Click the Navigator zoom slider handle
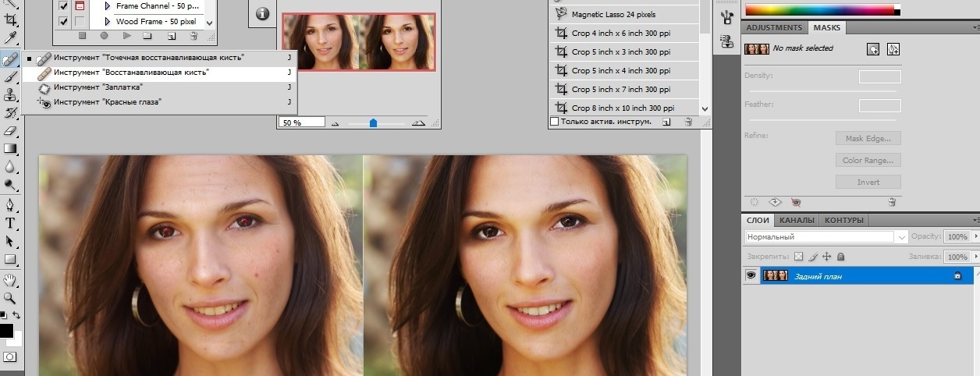The image size is (980, 376). (374, 122)
